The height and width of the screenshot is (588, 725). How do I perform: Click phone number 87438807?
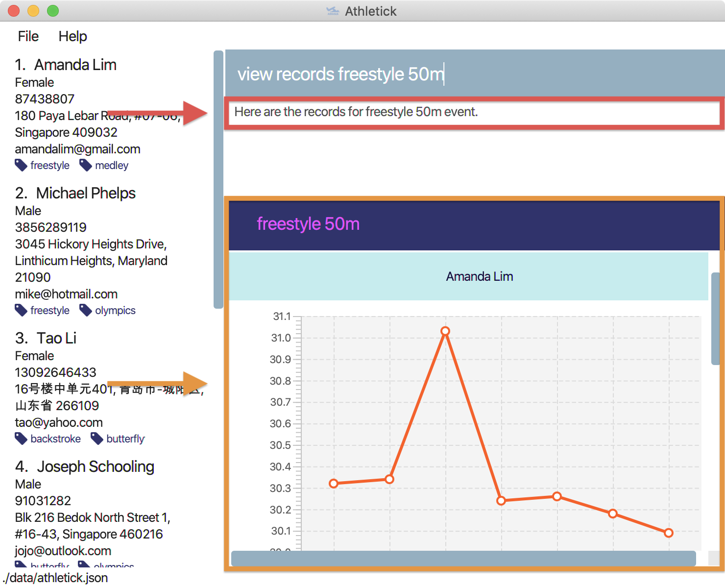tap(45, 99)
